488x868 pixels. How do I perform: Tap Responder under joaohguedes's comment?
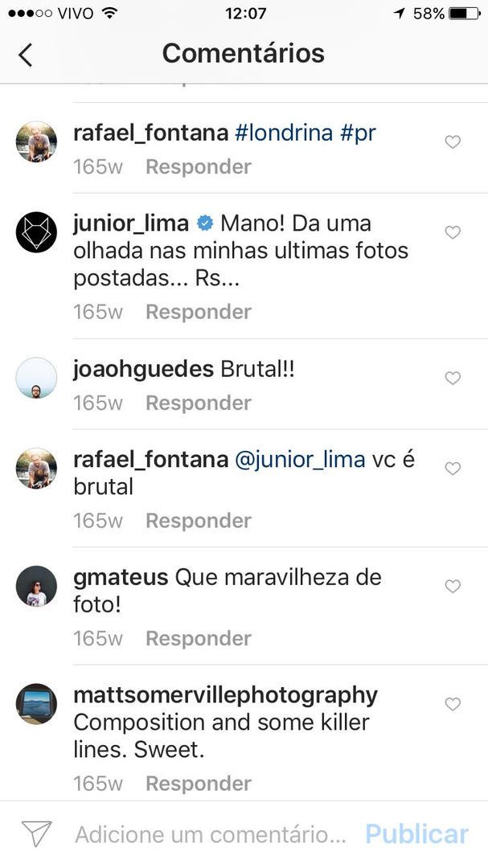click(198, 403)
